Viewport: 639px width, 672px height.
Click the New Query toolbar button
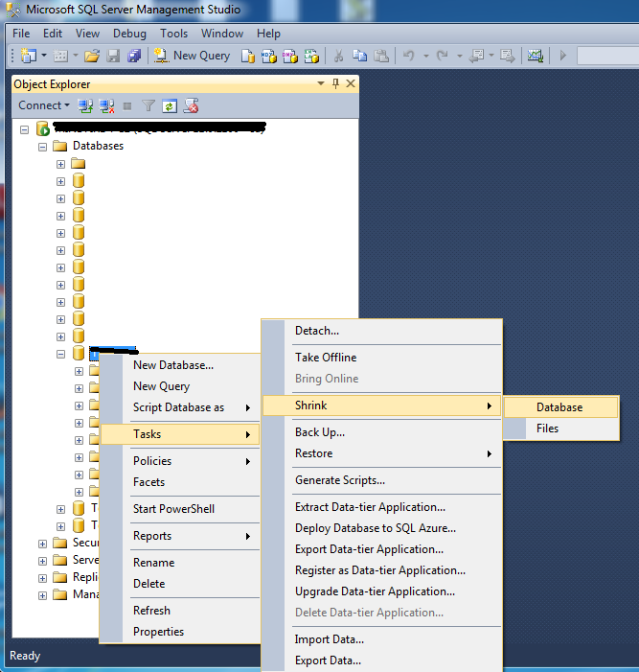192,56
